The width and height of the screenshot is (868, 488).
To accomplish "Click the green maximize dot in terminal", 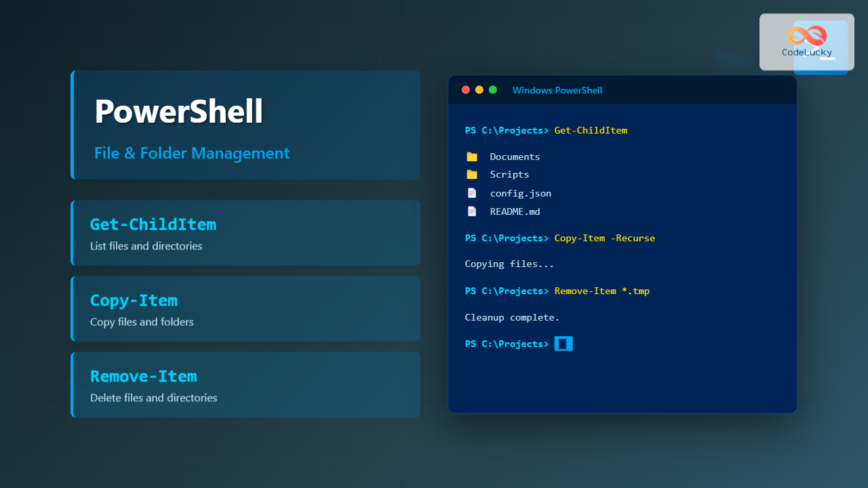I will (x=493, y=90).
